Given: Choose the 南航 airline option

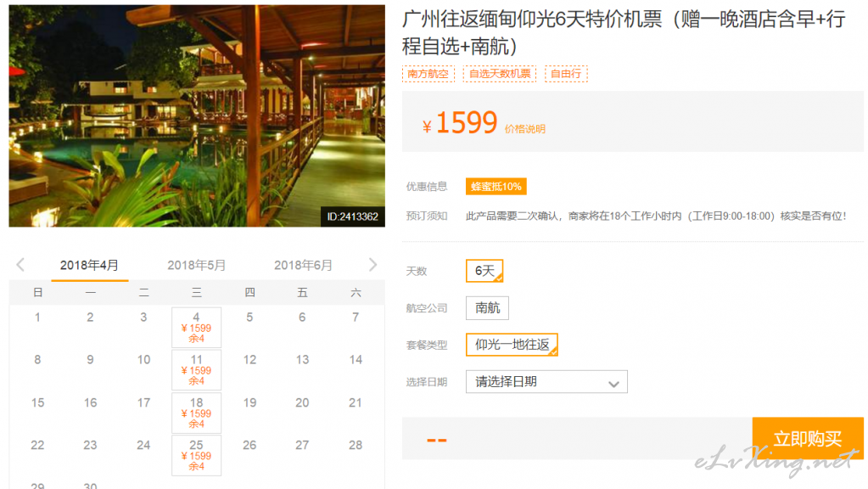Looking at the screenshot, I should 487,308.
